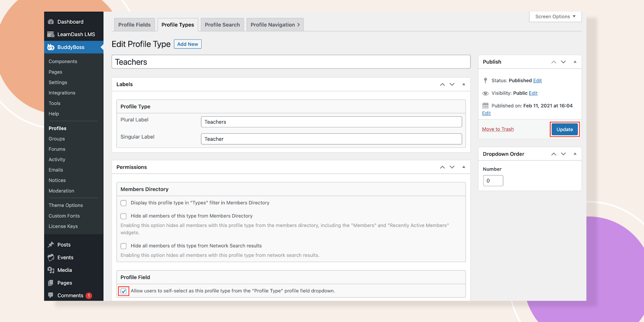Enable display in Types filter checkbox
The width and height of the screenshot is (644, 322).
[124, 203]
